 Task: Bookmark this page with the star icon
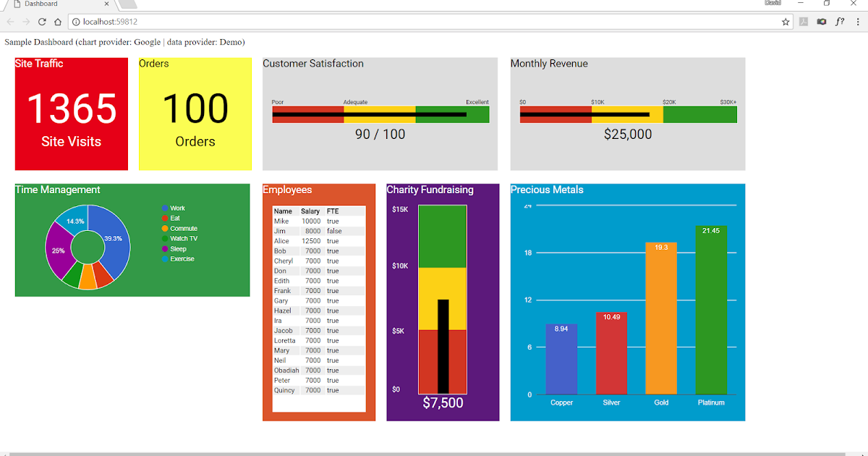786,22
